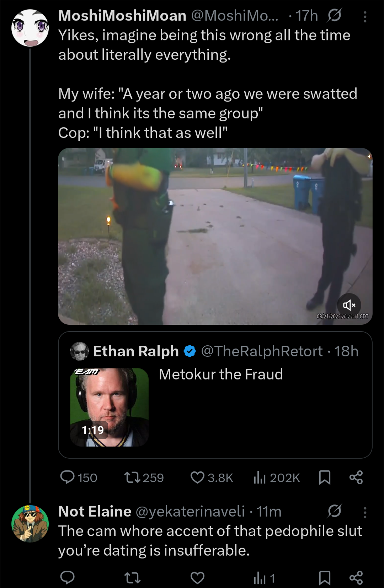Open Not Elaine's profile avatar
This screenshot has height=588, width=384.
30,524
